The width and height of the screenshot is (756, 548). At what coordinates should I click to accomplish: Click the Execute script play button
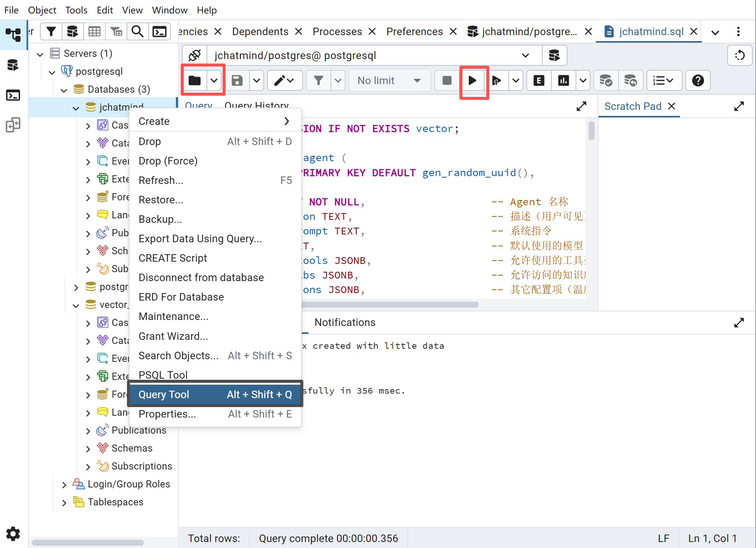(472, 80)
